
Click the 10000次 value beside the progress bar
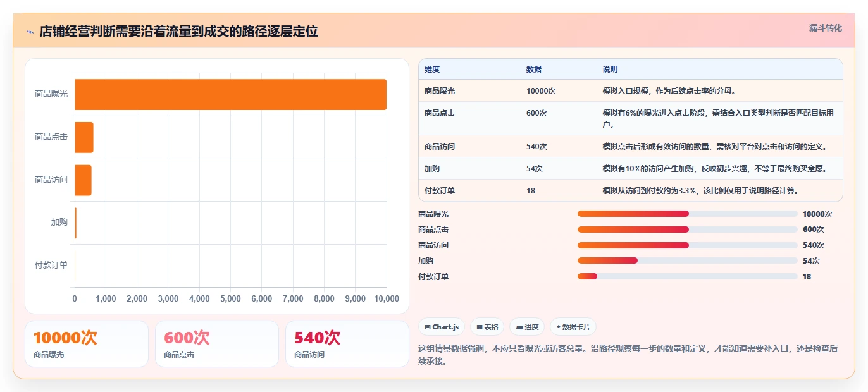pyautogui.click(x=817, y=214)
